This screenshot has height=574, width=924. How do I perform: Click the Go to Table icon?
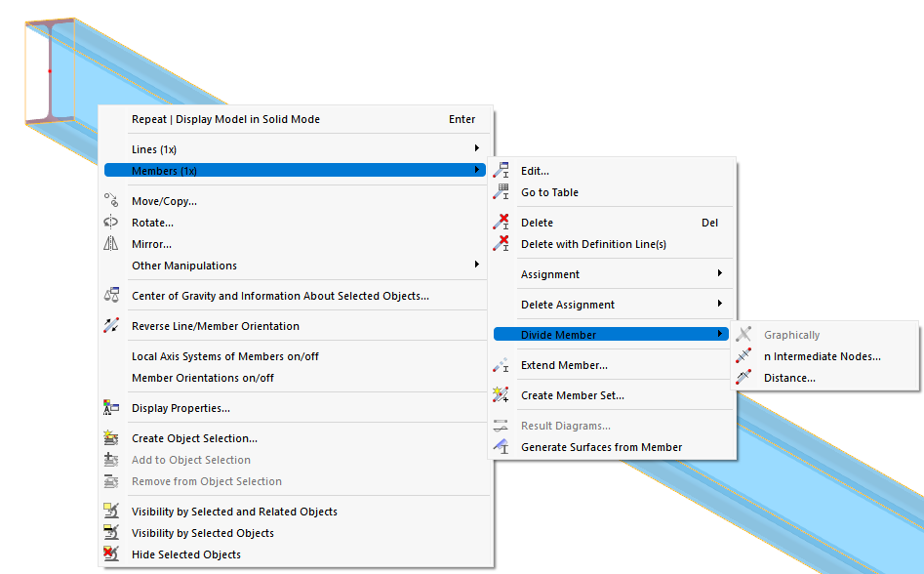501,191
